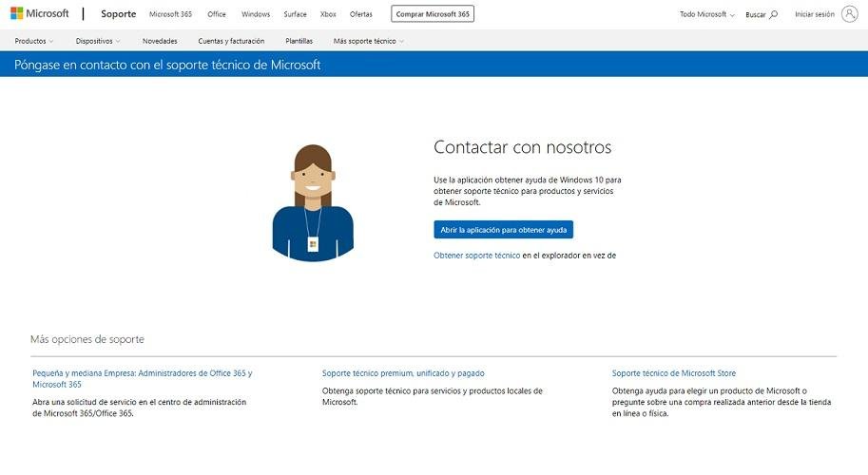The image size is (868, 475).
Task: Go to Microsoft 365 in top navigation
Action: [170, 14]
